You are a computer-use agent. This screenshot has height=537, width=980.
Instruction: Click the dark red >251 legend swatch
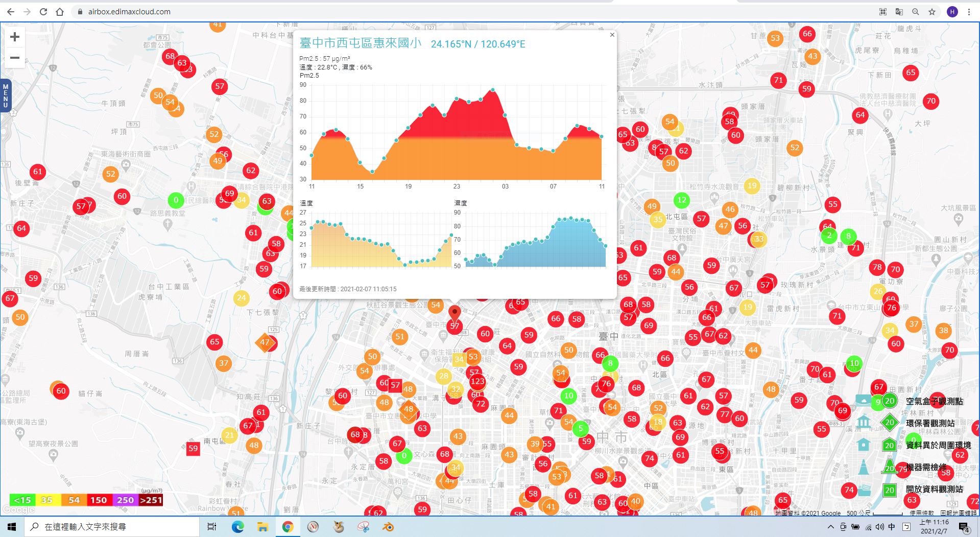click(x=151, y=500)
